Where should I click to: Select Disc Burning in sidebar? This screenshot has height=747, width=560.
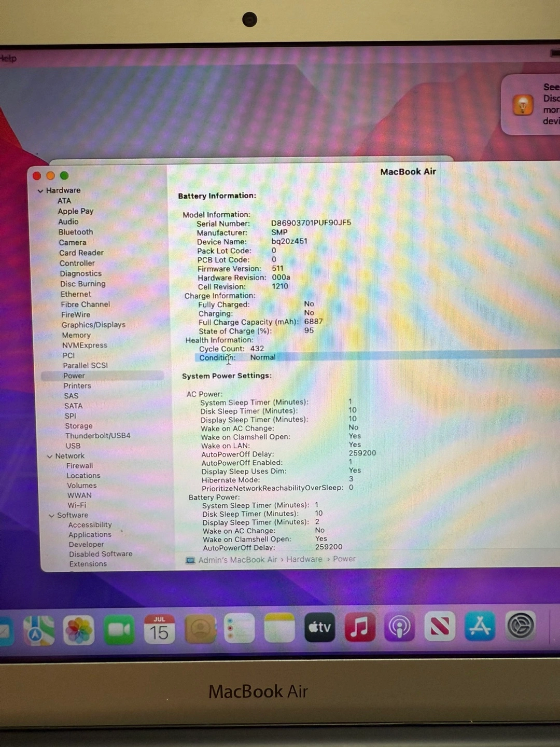(83, 284)
